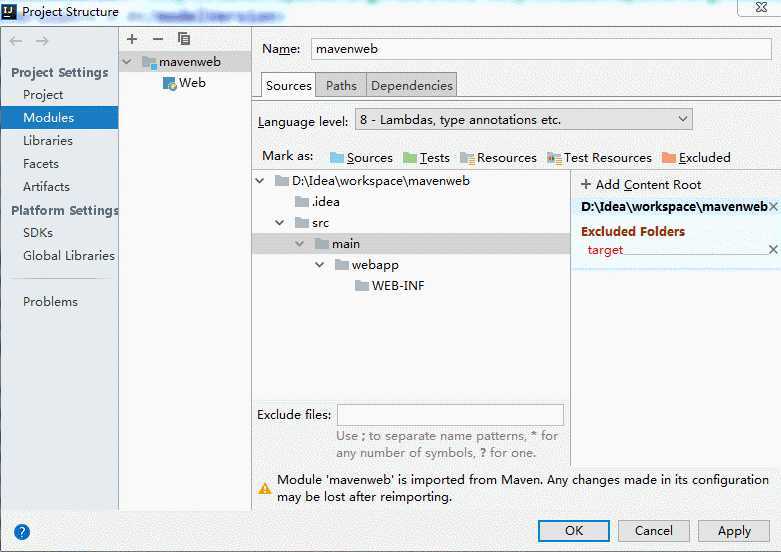This screenshot has height=552, width=781.
Task: Add a new module with plus icon
Action: (132, 39)
